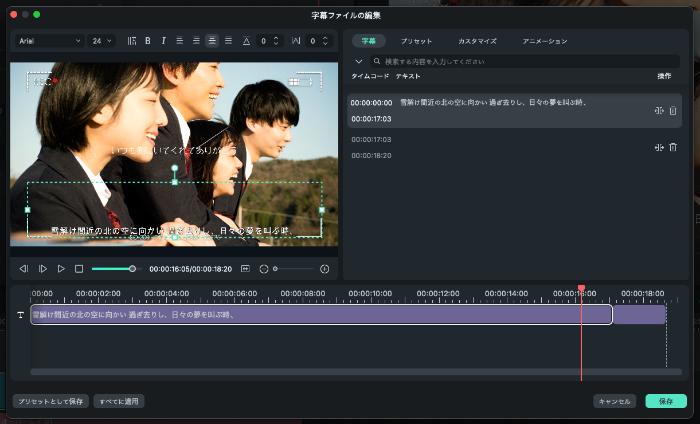
Task: Click the line spacing value field
Action: click(x=264, y=41)
